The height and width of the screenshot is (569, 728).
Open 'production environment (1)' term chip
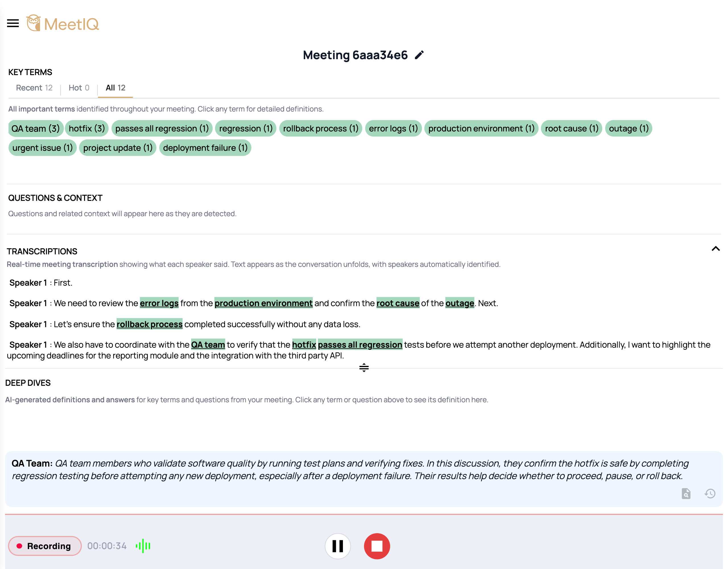481,128
